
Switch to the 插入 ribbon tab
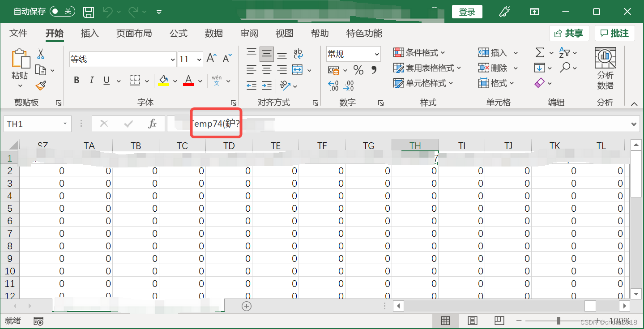90,33
